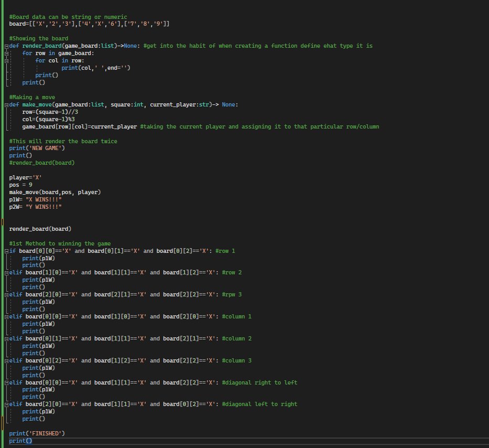Click the print(col,' ',end='') statement
The width and height of the screenshot is (489, 448).
click(96, 68)
